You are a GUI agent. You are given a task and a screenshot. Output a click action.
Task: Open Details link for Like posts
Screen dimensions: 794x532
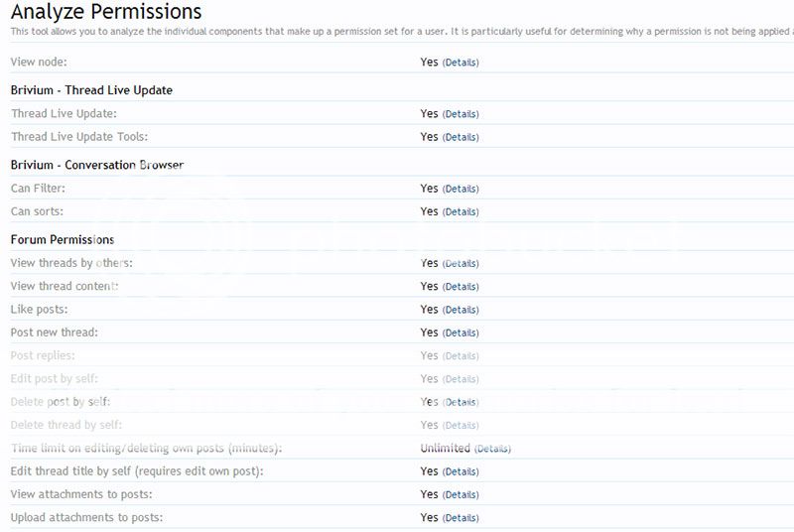[x=461, y=310]
